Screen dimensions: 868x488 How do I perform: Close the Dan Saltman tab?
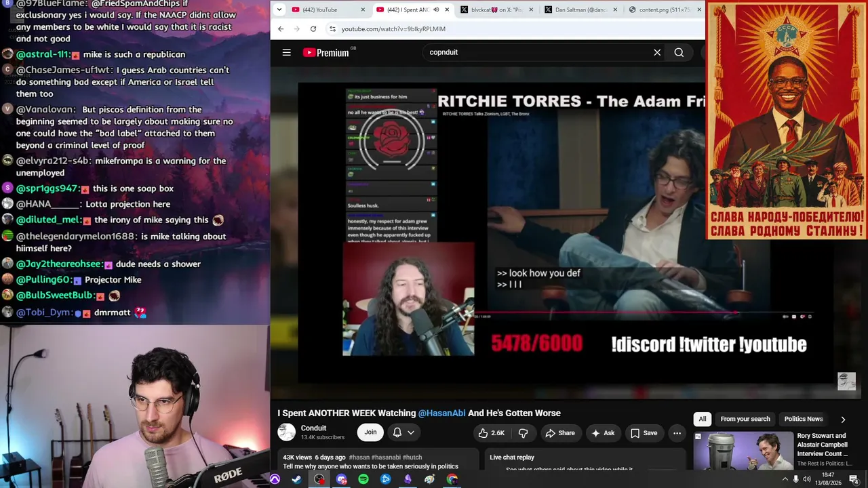coord(615,9)
